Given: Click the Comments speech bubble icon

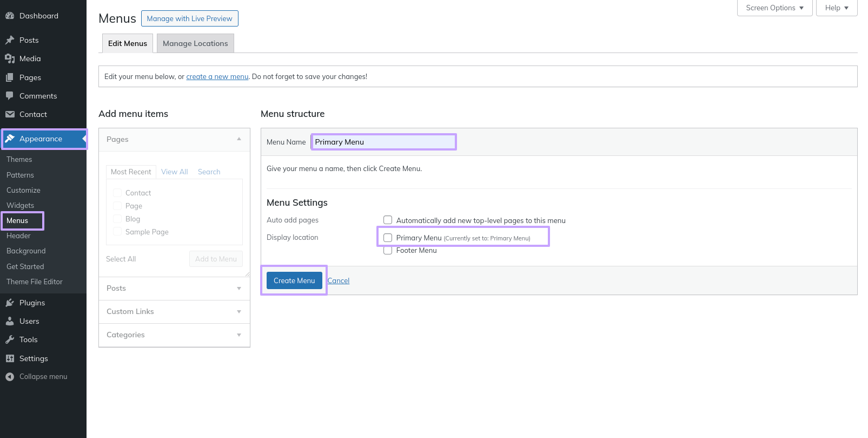Looking at the screenshot, I should tap(10, 96).
